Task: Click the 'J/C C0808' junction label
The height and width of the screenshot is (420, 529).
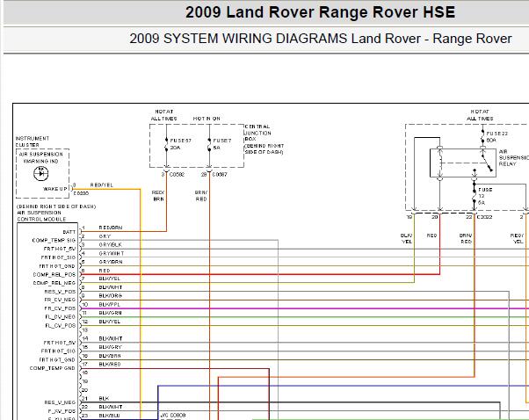Action: pyautogui.click(x=173, y=416)
